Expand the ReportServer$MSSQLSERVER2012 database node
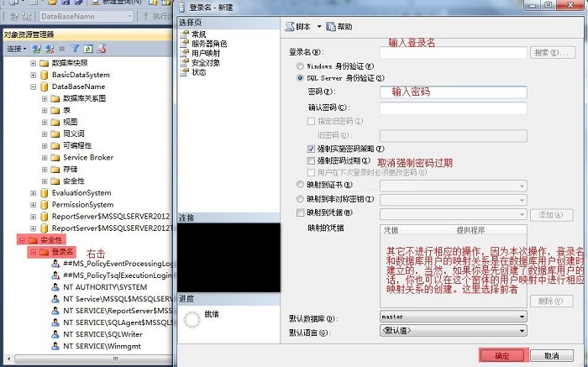 coord(33,217)
